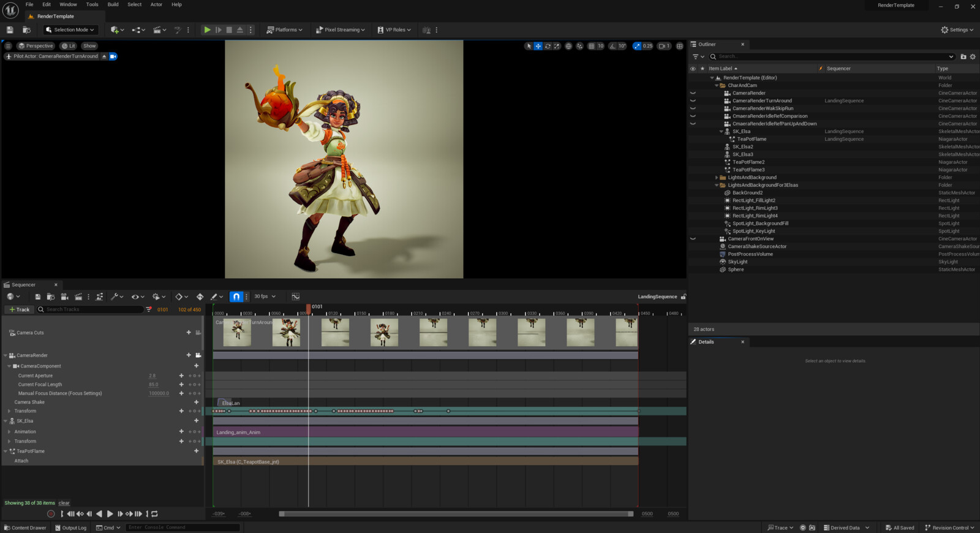Open the 30 fps frame rate dropdown

[x=265, y=297]
